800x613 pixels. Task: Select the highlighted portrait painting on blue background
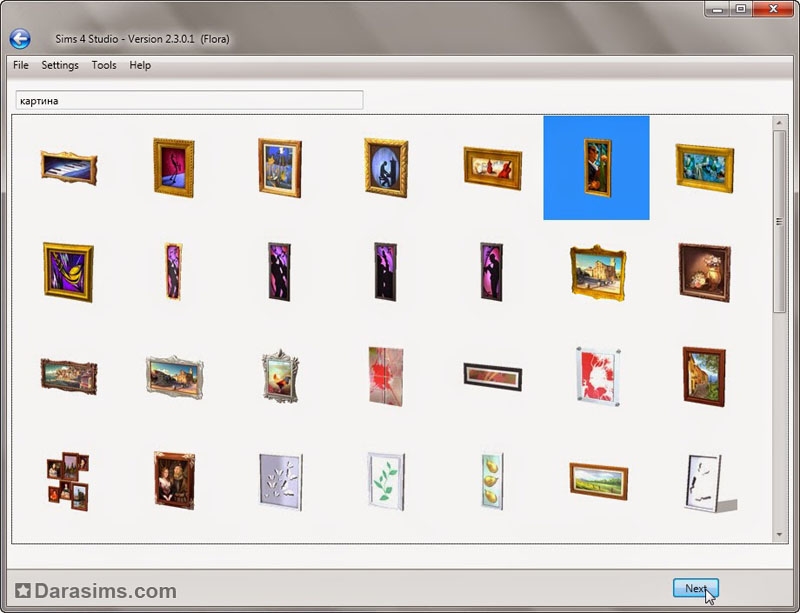point(596,168)
